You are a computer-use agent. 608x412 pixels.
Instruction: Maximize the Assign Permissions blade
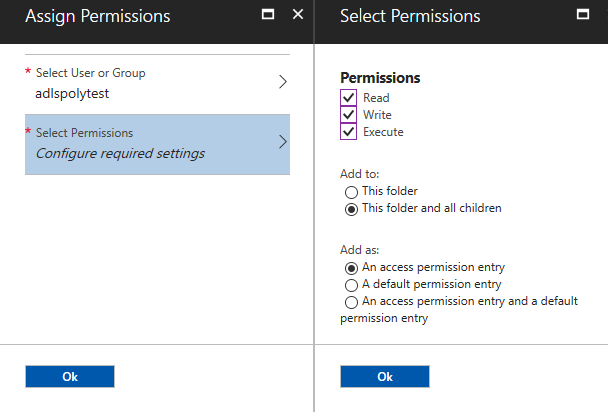(268, 14)
